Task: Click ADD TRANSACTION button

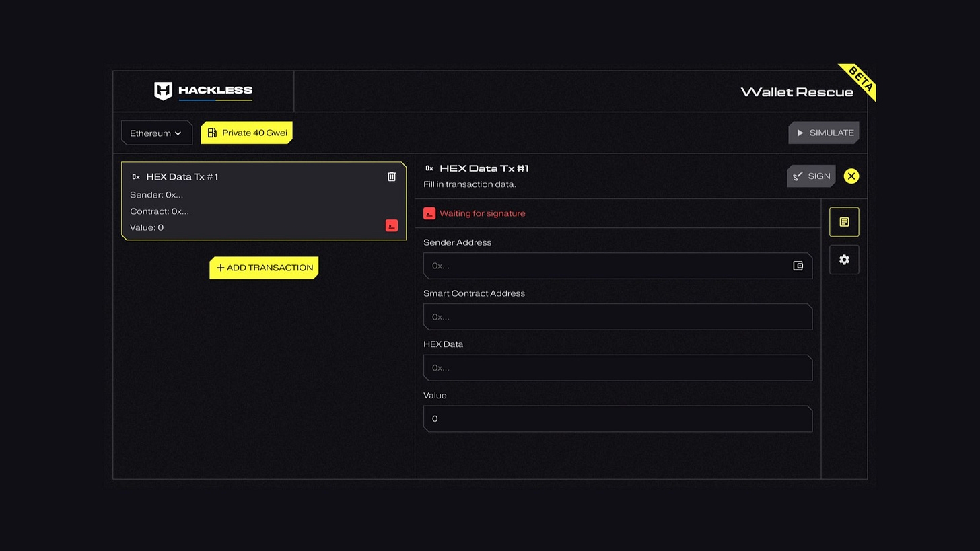Action: tap(264, 268)
